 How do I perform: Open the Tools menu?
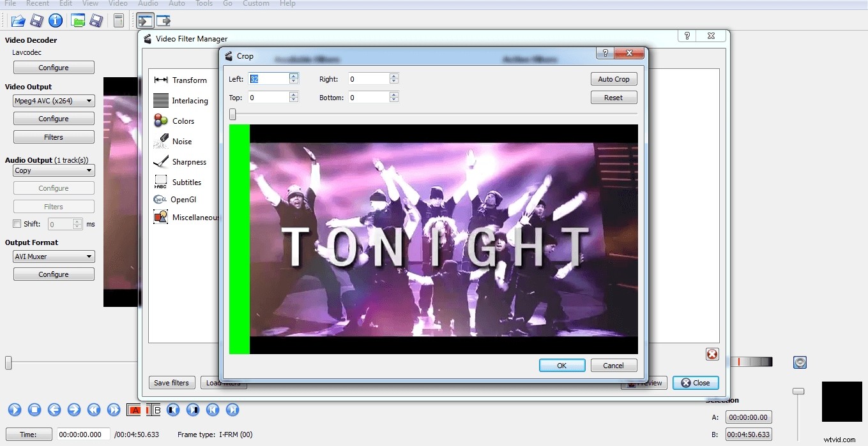pyautogui.click(x=204, y=4)
